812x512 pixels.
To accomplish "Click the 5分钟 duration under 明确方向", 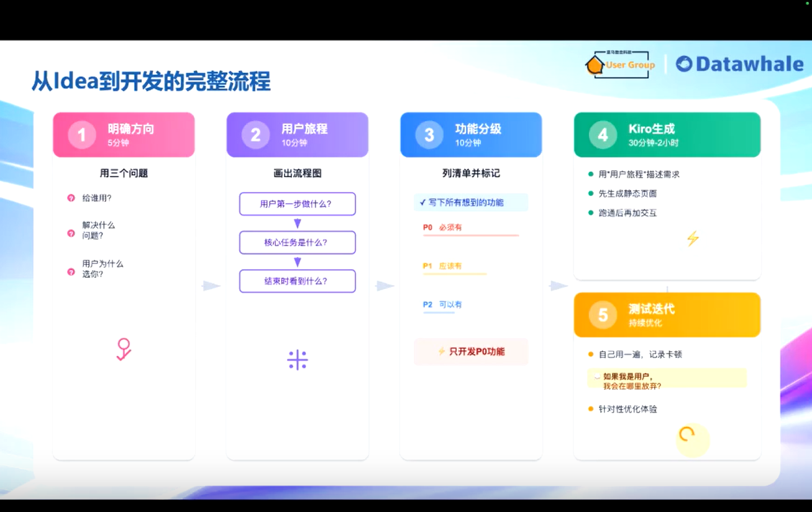I will [118, 143].
